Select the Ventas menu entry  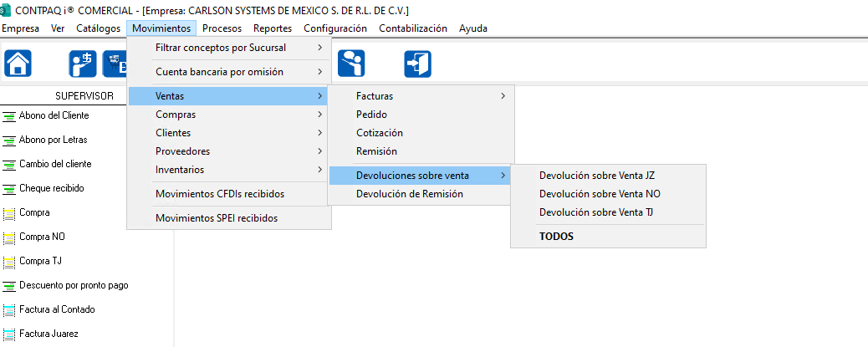click(229, 96)
